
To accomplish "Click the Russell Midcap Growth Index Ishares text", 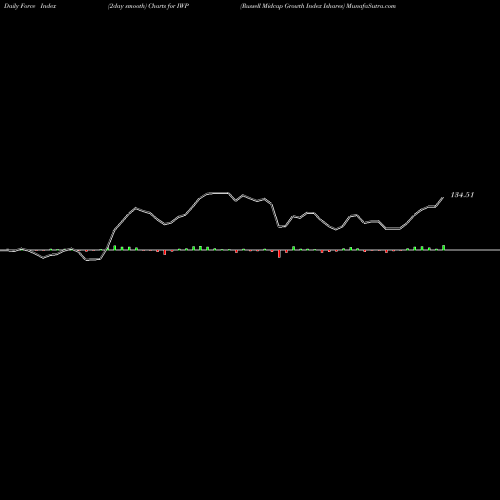I will click(x=292, y=6).
